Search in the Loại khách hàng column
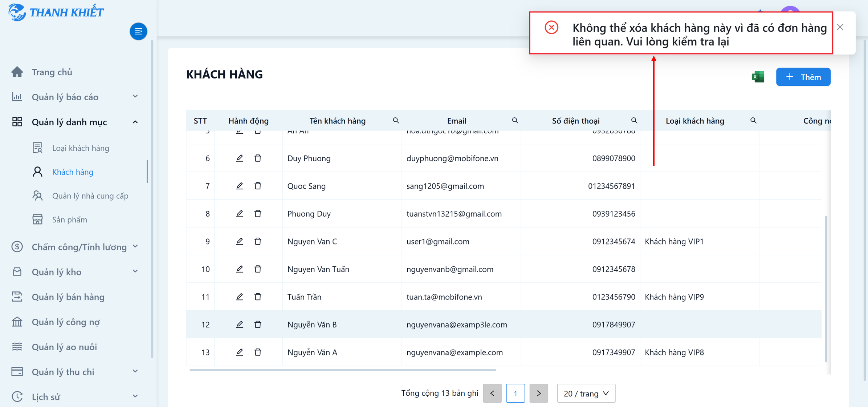The height and width of the screenshot is (407, 868). tap(753, 120)
